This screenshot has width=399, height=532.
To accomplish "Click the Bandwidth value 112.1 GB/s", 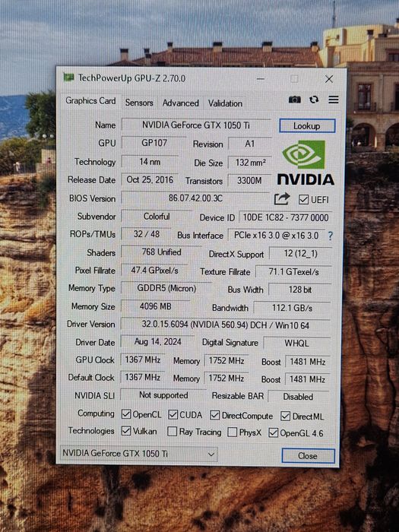I will pos(292,308).
